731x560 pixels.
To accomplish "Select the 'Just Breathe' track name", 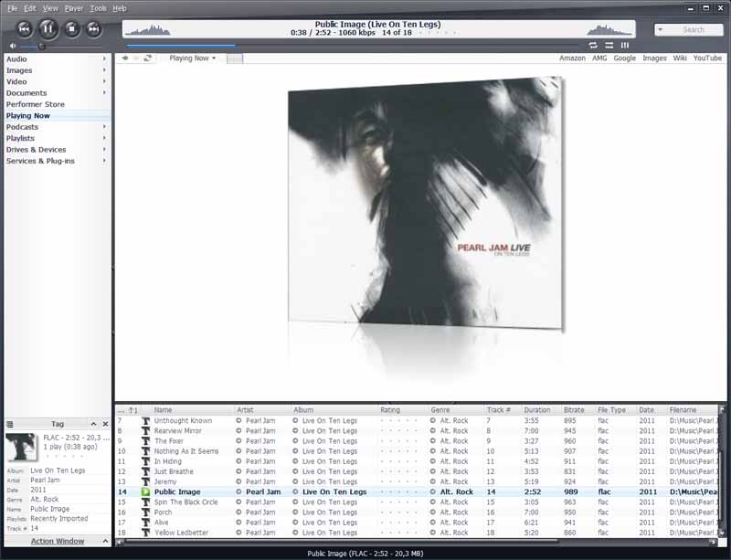I will (x=174, y=471).
